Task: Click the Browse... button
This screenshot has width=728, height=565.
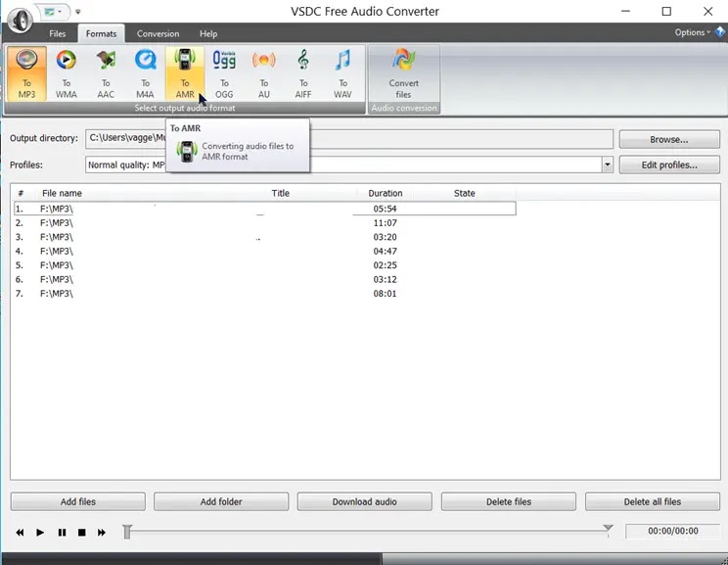Action: pos(669,139)
